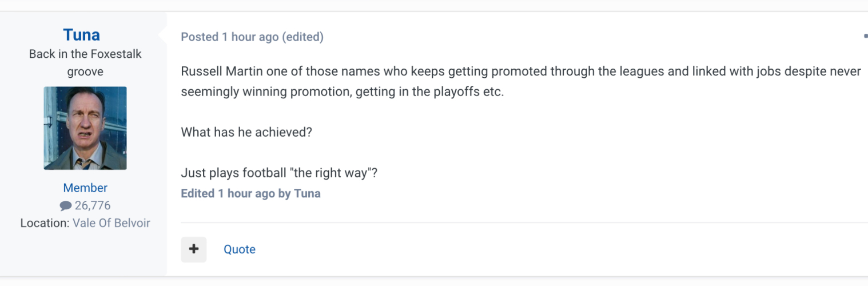Click the '(edited)' indicator next to timestamp

click(302, 37)
